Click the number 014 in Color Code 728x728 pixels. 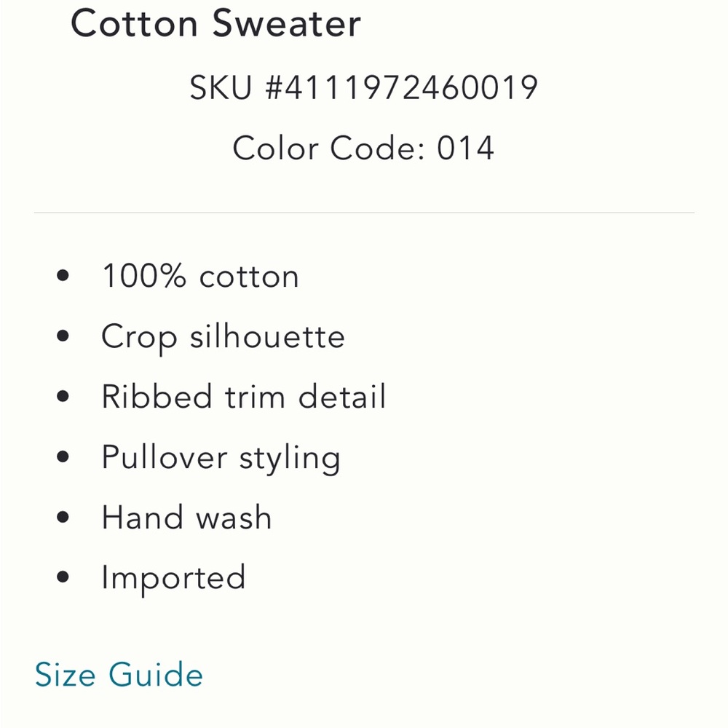click(465, 148)
